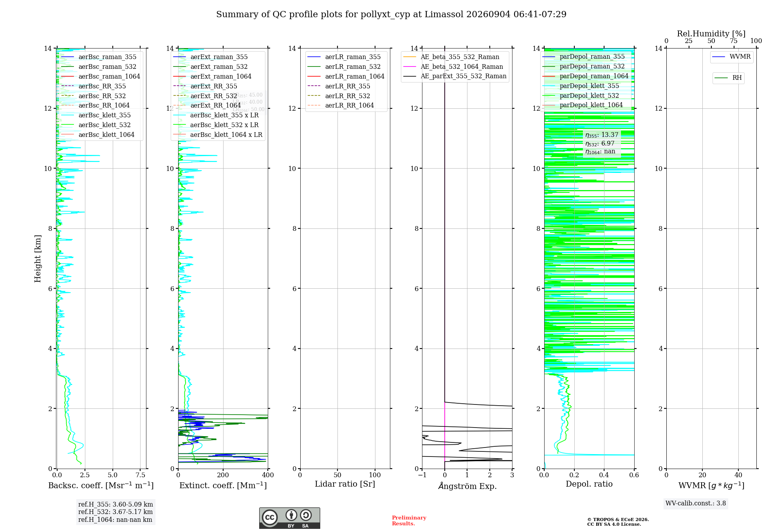Click the 'Rel.Humidity [%]' top axis label
The width and height of the screenshot is (783, 532).
click(711, 34)
